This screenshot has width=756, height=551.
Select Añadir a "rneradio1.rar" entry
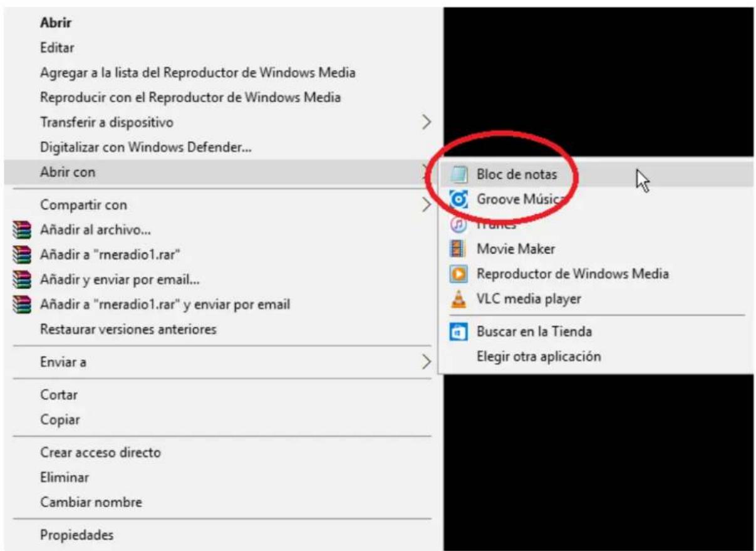pyautogui.click(x=111, y=255)
